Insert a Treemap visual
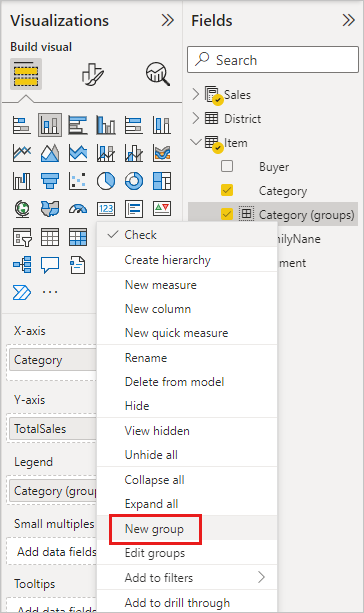Viewport: 364px width, 613px height. pyautogui.click(x=161, y=181)
